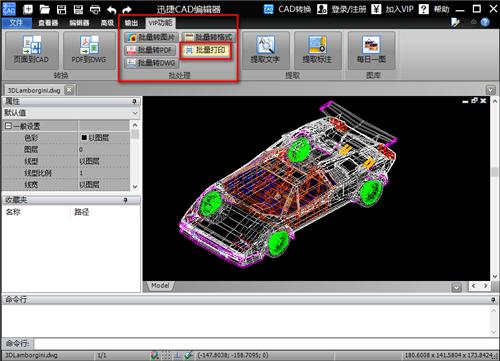
Task: Switch to the 输出 ribbon tab
Action: tap(131, 23)
